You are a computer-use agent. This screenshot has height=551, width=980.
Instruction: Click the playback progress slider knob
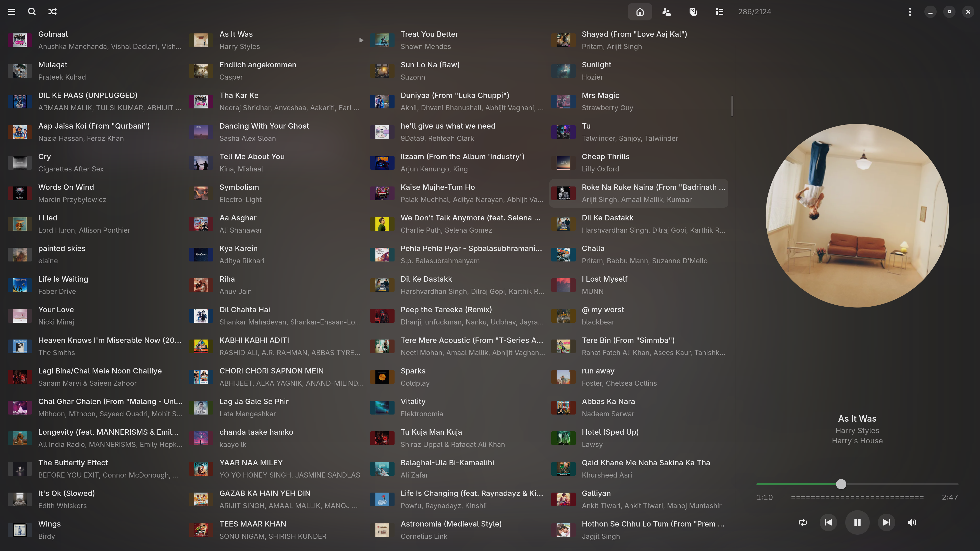tap(841, 484)
